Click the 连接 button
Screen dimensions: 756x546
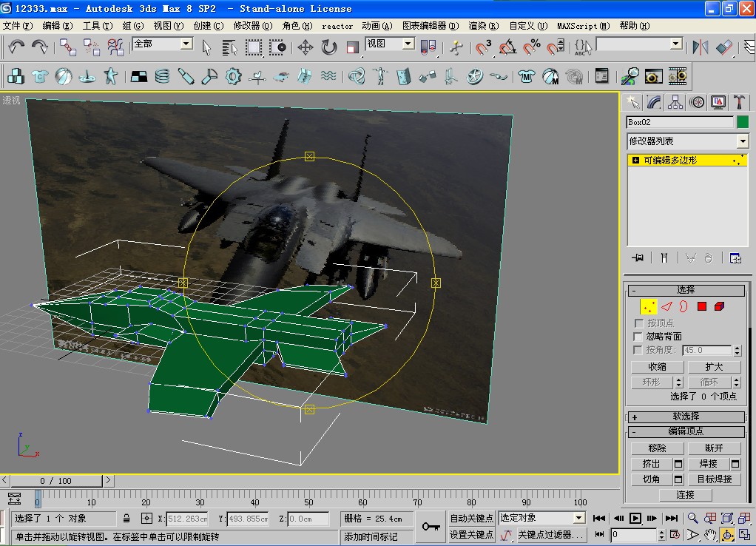pos(685,494)
